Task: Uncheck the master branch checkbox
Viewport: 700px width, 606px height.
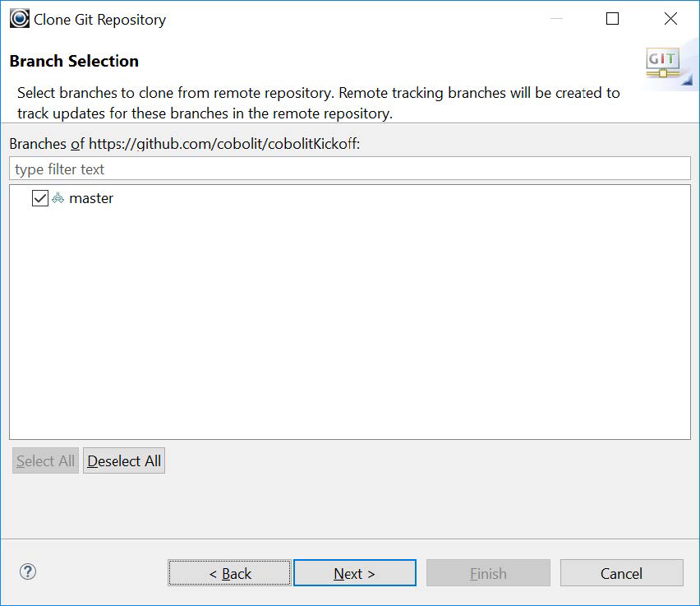Action: tap(40, 198)
